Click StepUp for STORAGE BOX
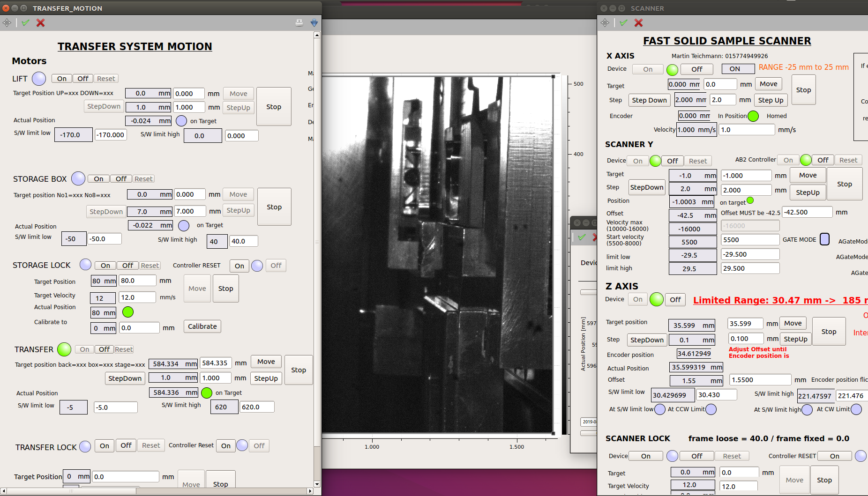This screenshot has height=496, width=868. (x=238, y=211)
